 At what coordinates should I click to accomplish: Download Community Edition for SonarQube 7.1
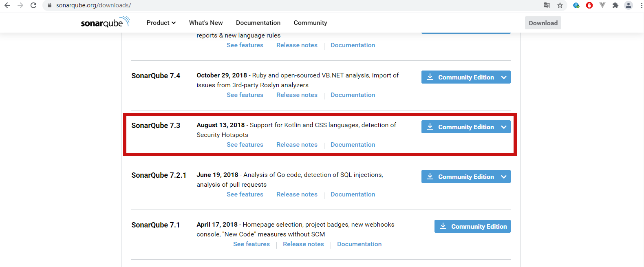click(x=472, y=227)
